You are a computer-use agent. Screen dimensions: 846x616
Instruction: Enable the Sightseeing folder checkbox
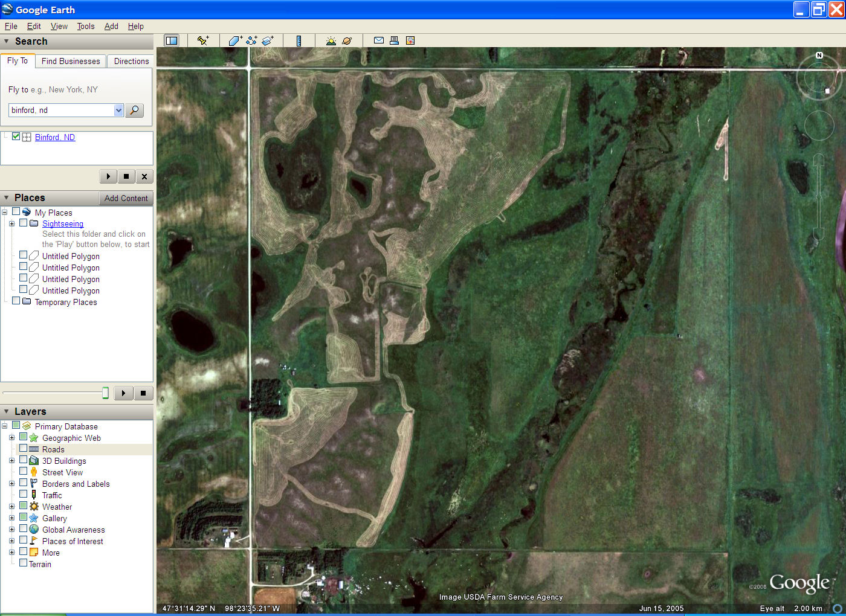point(24,223)
